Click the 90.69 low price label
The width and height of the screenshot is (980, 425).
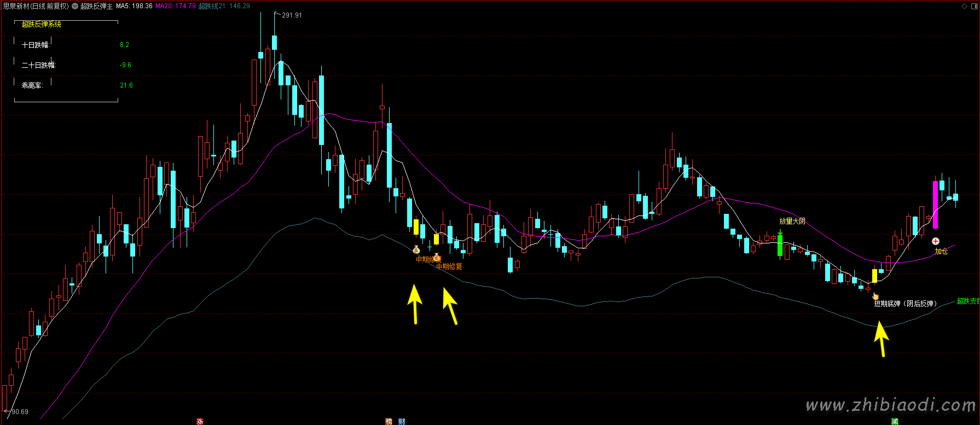(20, 411)
